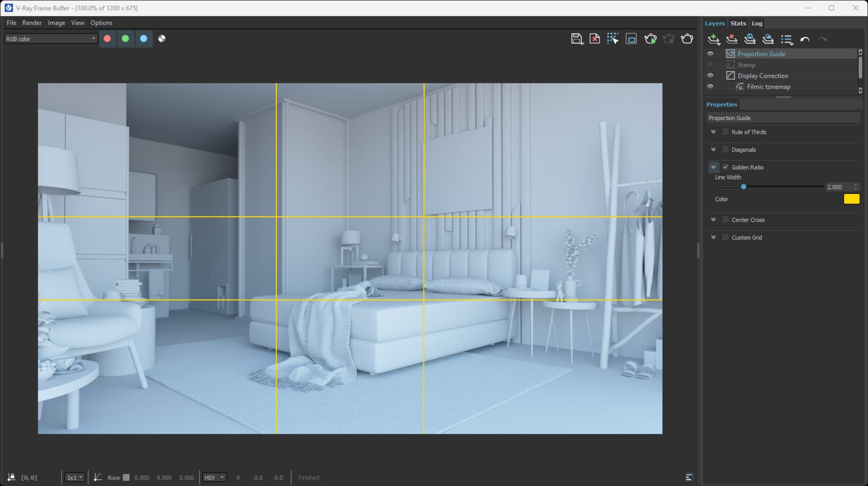Click the Line Width slider handle
The height and width of the screenshot is (486, 868).
[743, 187]
